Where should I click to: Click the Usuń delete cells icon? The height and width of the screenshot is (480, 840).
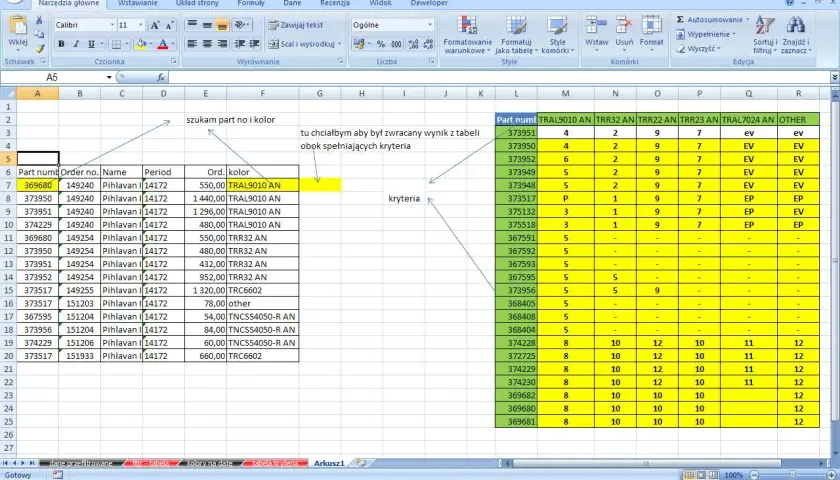click(x=624, y=26)
